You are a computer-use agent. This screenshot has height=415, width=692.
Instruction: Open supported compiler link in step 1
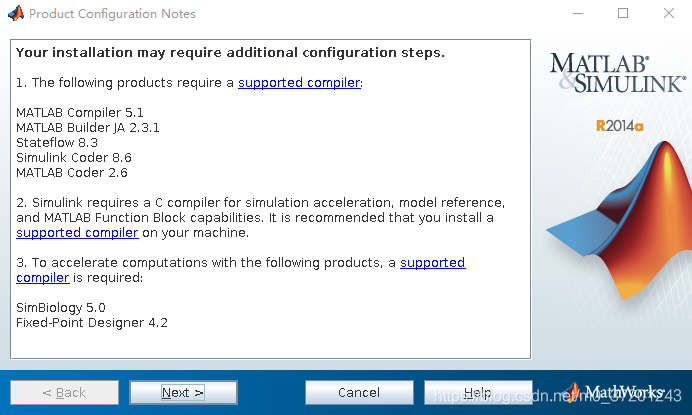pos(299,83)
